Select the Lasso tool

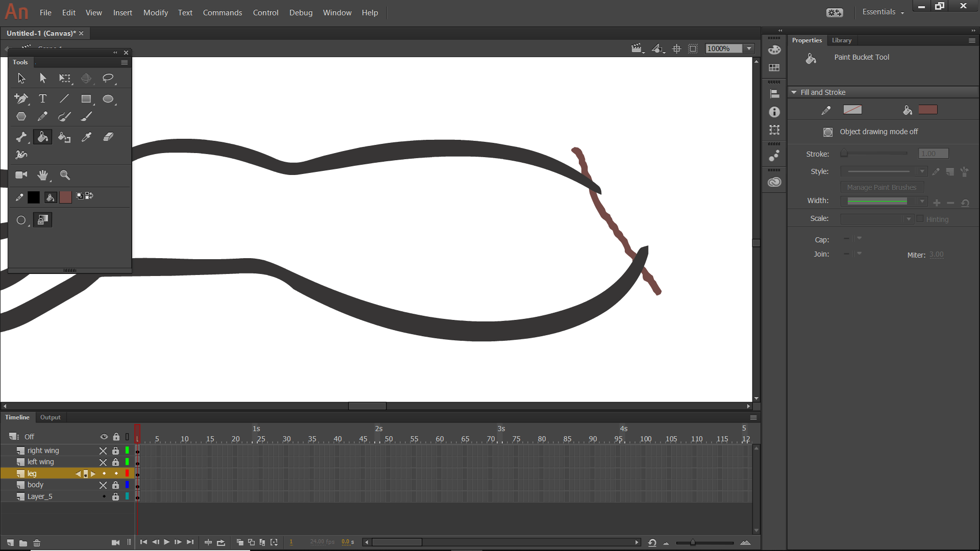tap(108, 78)
